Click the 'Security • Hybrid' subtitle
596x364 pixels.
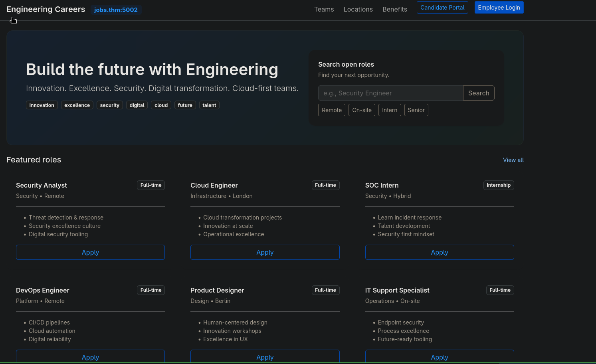[388, 196]
